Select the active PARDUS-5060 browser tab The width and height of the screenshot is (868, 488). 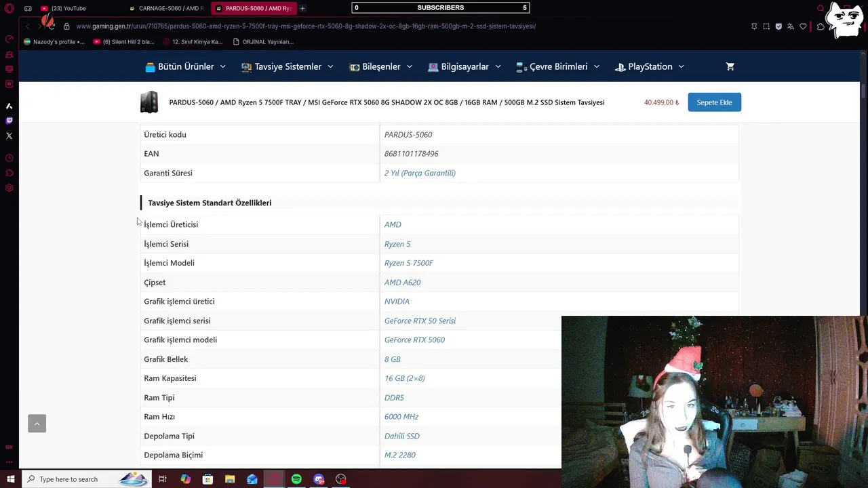click(254, 9)
